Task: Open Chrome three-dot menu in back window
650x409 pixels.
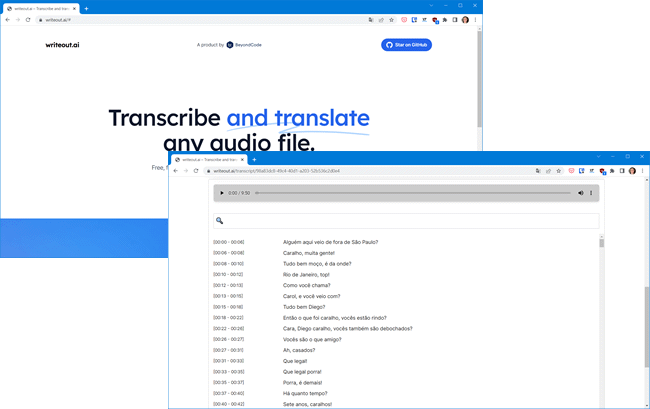Action: pyautogui.click(x=475, y=20)
